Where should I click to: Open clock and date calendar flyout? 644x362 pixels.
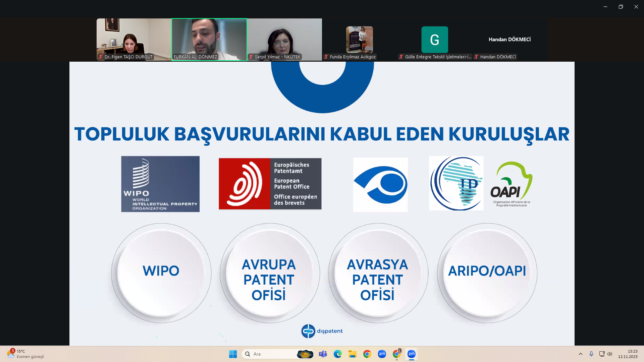628,354
